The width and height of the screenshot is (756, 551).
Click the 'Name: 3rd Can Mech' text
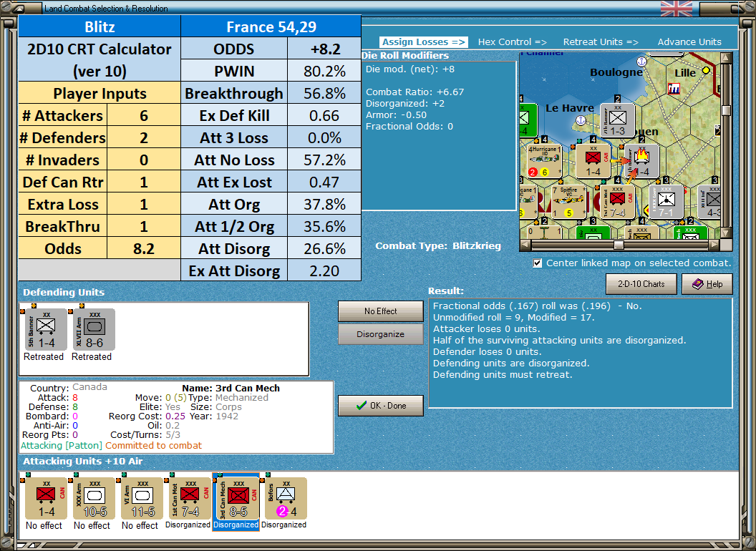[x=231, y=388]
